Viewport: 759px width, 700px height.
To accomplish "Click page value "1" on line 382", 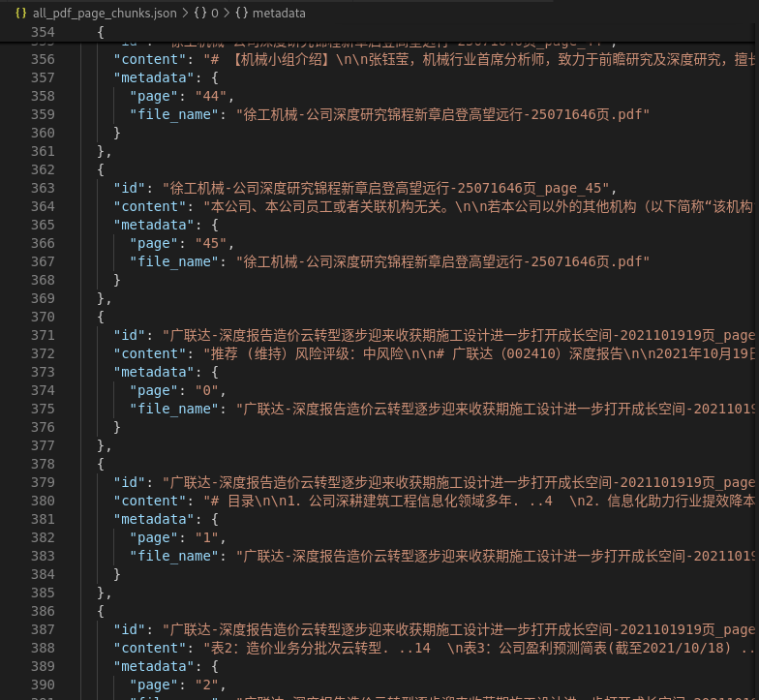I will pos(207,538).
